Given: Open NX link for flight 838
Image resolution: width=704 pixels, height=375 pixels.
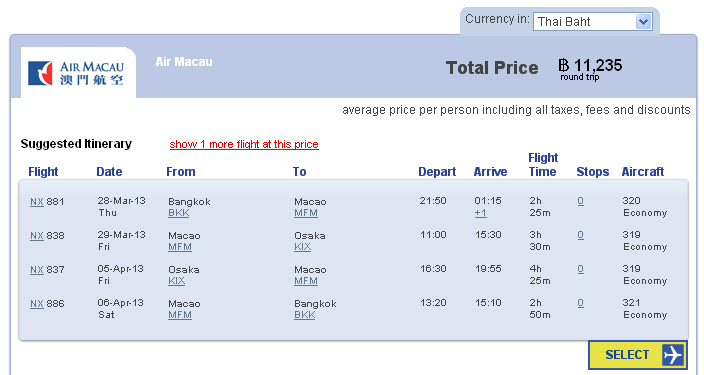Looking at the screenshot, I should (37, 236).
